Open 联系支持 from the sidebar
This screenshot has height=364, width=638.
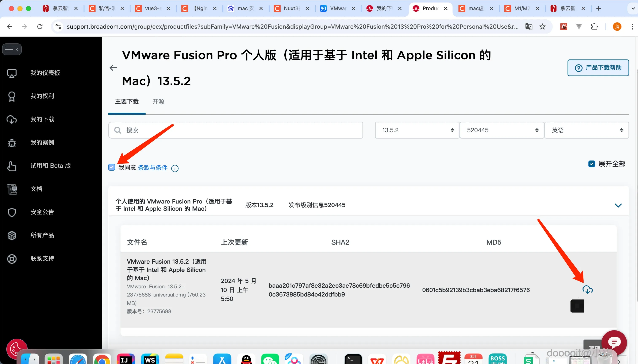pos(42,259)
